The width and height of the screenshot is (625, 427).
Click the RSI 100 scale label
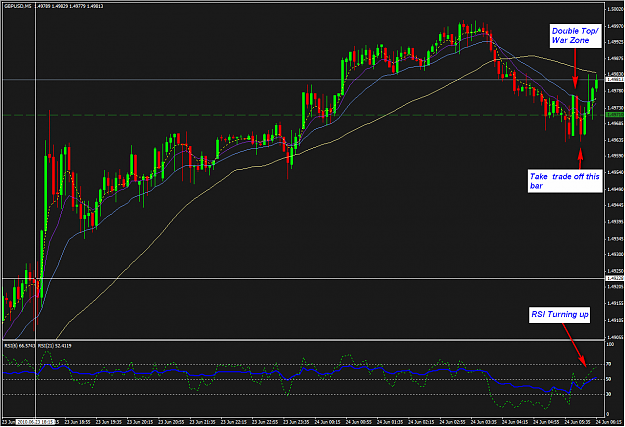[x=610, y=344]
